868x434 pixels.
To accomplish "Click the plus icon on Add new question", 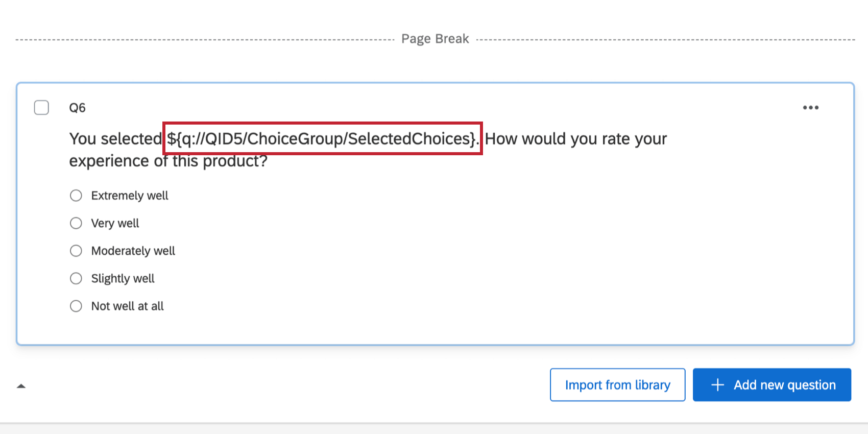I will click(x=718, y=384).
